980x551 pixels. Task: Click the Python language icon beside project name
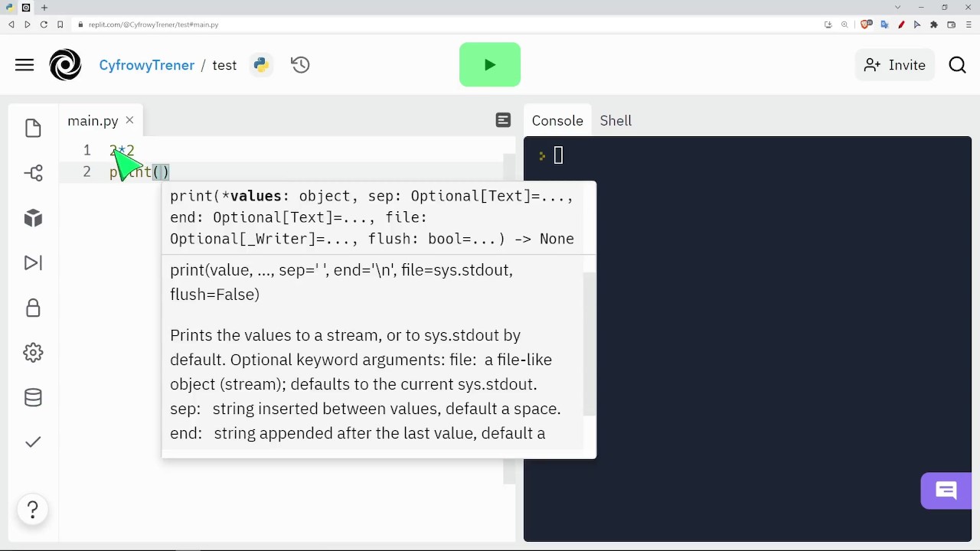coord(261,65)
